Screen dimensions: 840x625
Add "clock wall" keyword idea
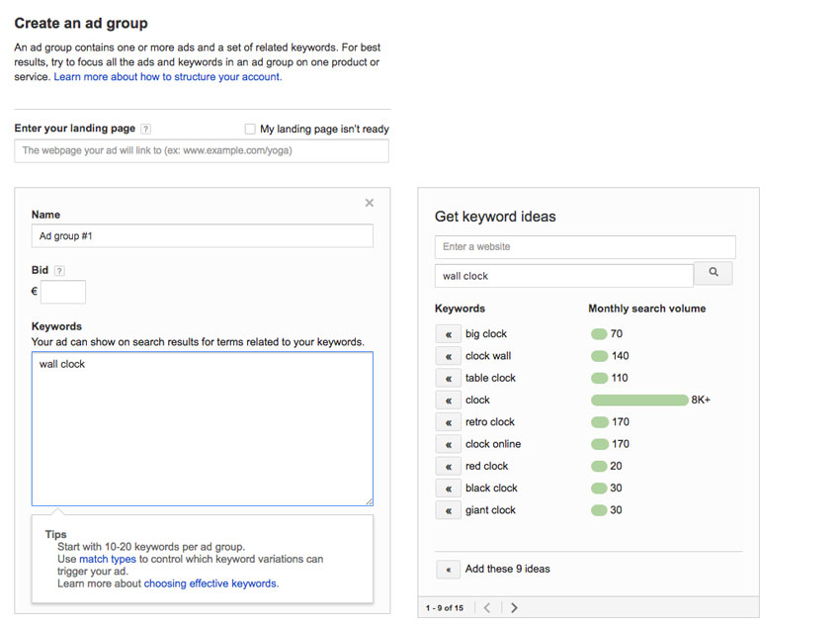click(448, 355)
